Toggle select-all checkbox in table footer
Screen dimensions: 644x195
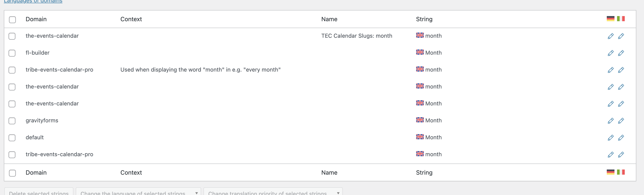click(12, 173)
